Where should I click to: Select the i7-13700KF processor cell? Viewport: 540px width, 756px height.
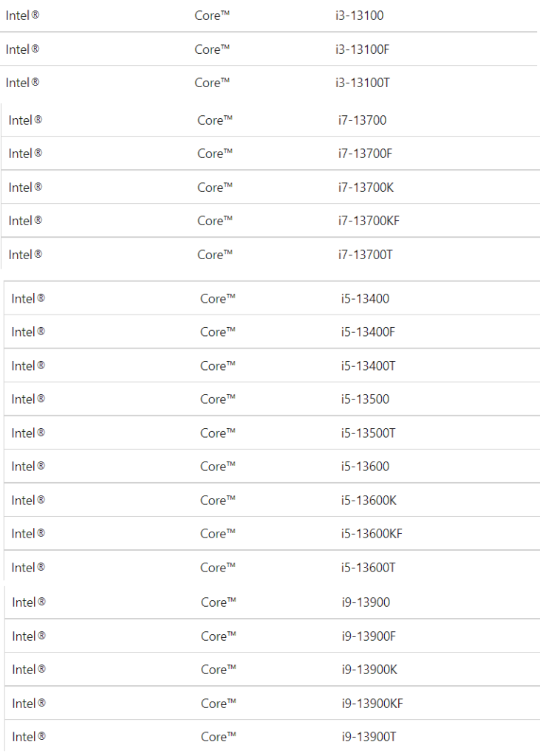coord(369,221)
